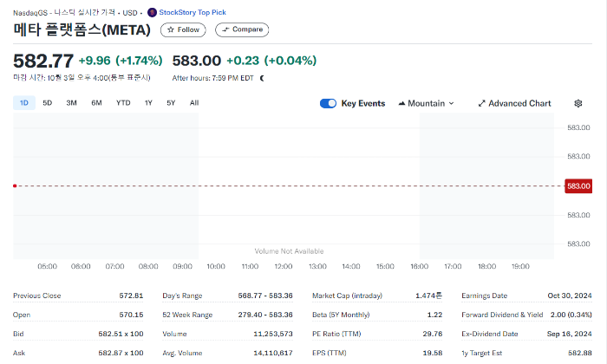The image size is (607, 364).
Task: Click the Beta (5Y Monthly) value 1.22
Action: [434, 315]
